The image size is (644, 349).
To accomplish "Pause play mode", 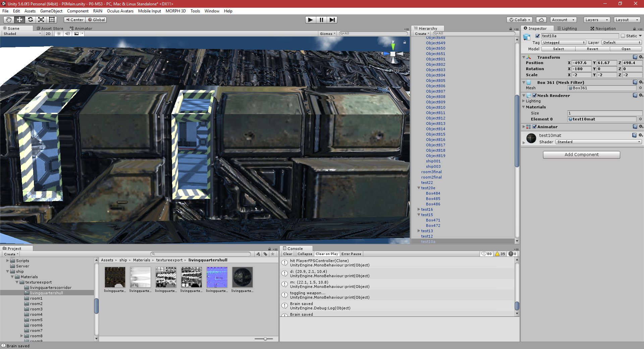I will 321,20.
